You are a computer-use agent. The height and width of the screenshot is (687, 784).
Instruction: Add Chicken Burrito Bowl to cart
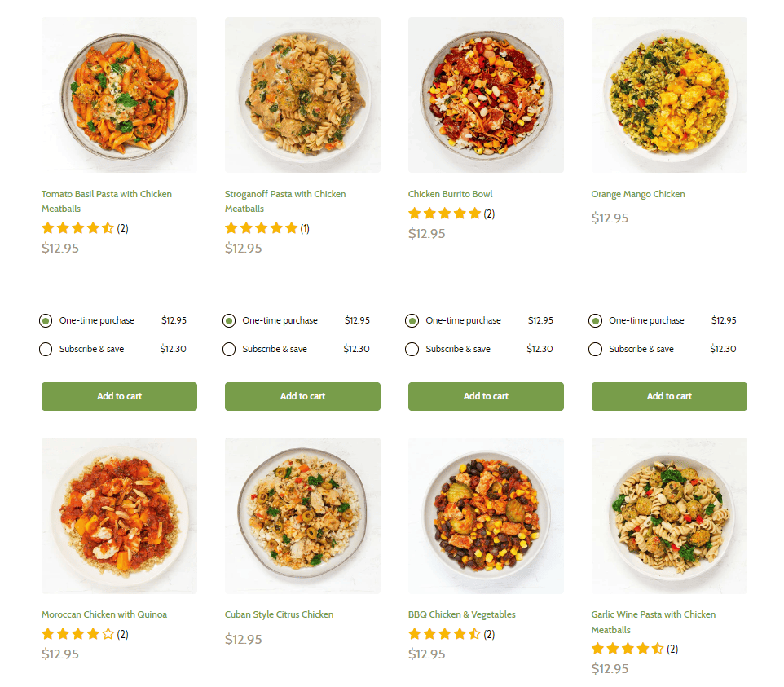[486, 396]
